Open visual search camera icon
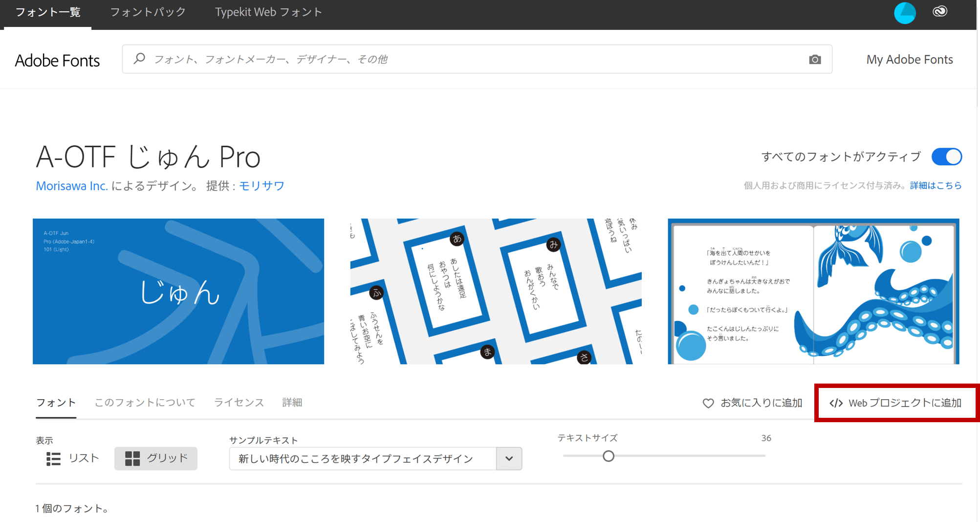The image size is (980, 522). coord(814,59)
